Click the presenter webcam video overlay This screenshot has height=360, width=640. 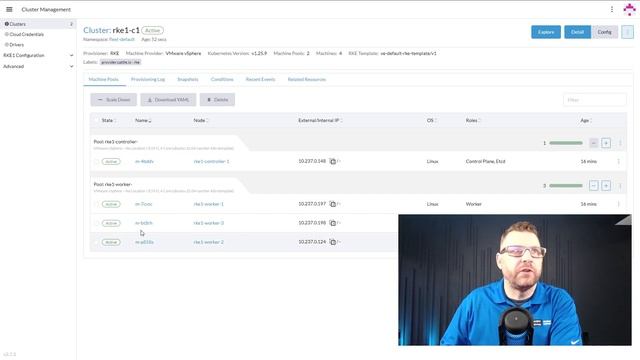(515, 280)
